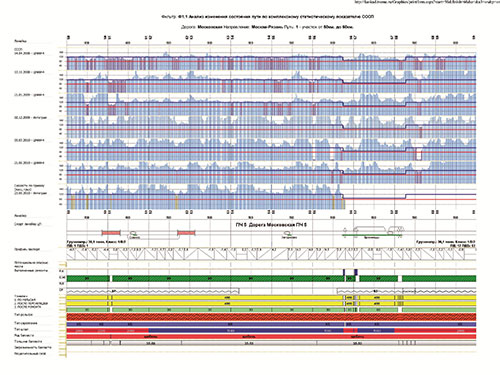The height and width of the screenshot is (375, 500).
Task: Click the light green tonnage after repair bar
Action: point(271,310)
